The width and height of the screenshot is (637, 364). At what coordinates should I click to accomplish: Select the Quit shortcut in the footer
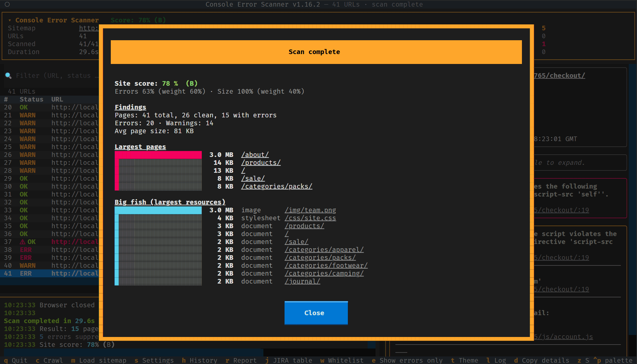pos(15,360)
